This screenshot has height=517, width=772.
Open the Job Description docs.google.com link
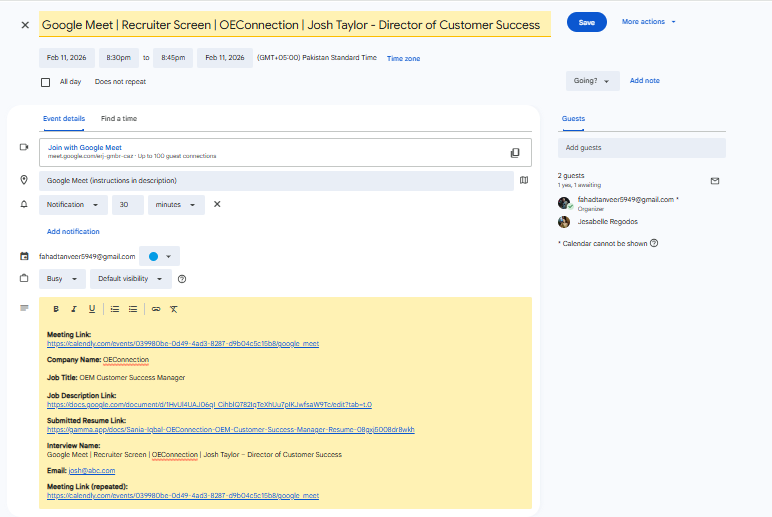point(209,405)
